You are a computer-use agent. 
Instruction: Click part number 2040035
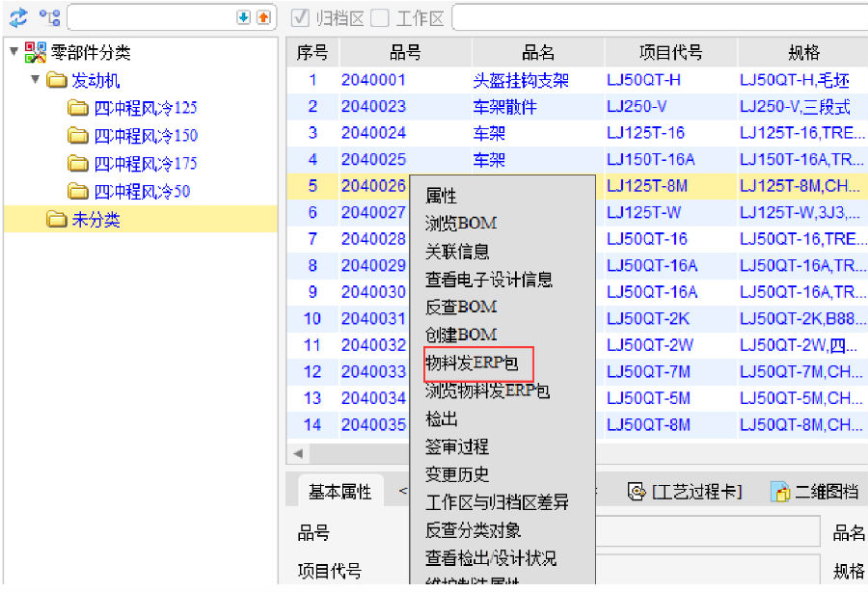pos(373,425)
